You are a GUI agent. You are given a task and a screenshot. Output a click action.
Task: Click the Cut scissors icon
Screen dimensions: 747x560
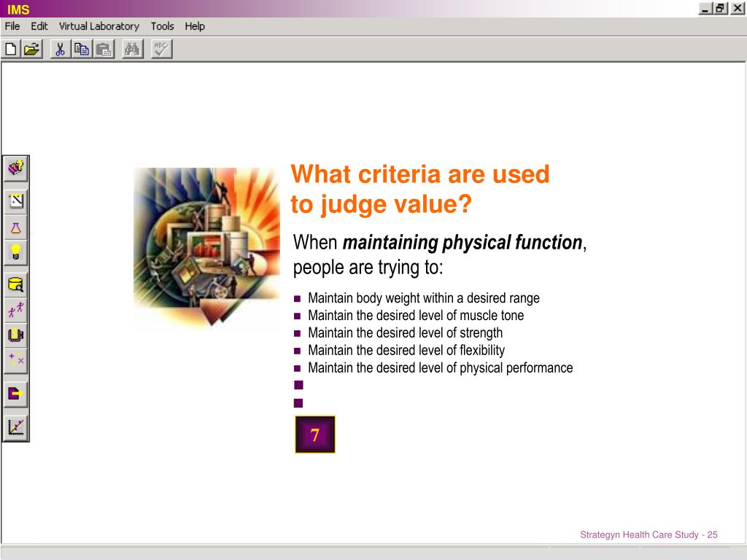(60, 49)
